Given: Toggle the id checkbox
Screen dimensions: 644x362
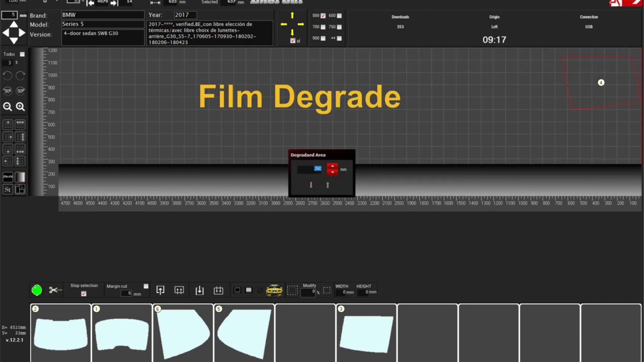Looking at the screenshot, I should (x=293, y=41).
